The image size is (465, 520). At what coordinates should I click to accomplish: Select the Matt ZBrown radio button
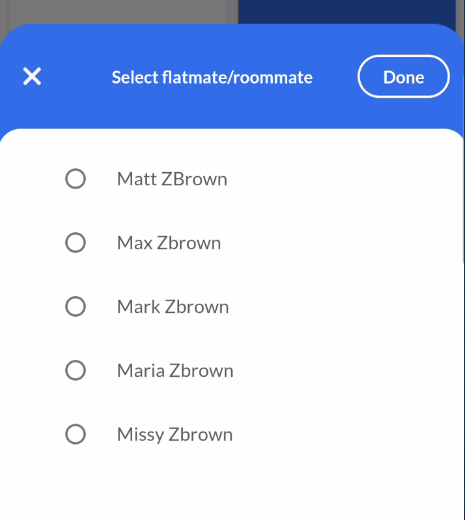point(75,179)
